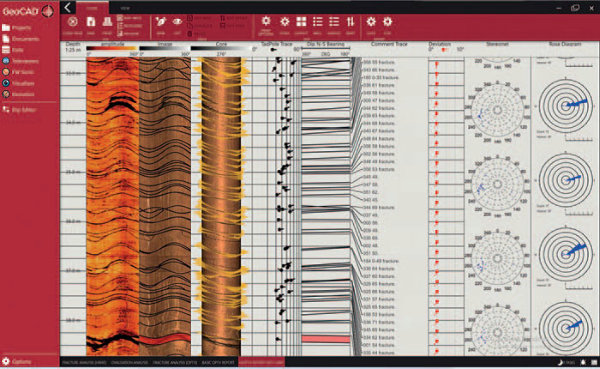Image resolution: width=600 pixels, height=369 pixels.
Task: Open Options at bottom of sidebar
Action: pos(17,361)
